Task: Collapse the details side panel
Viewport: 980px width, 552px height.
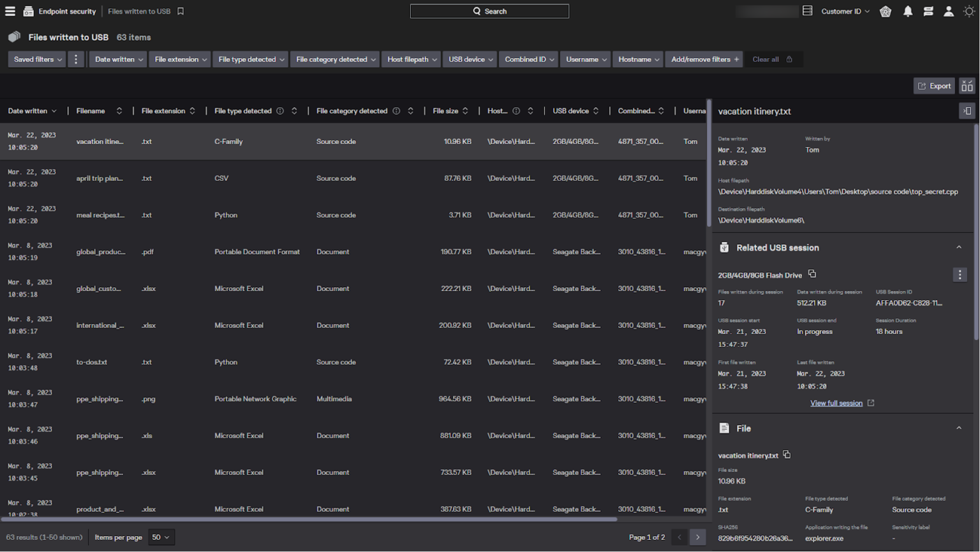Action: (x=967, y=111)
